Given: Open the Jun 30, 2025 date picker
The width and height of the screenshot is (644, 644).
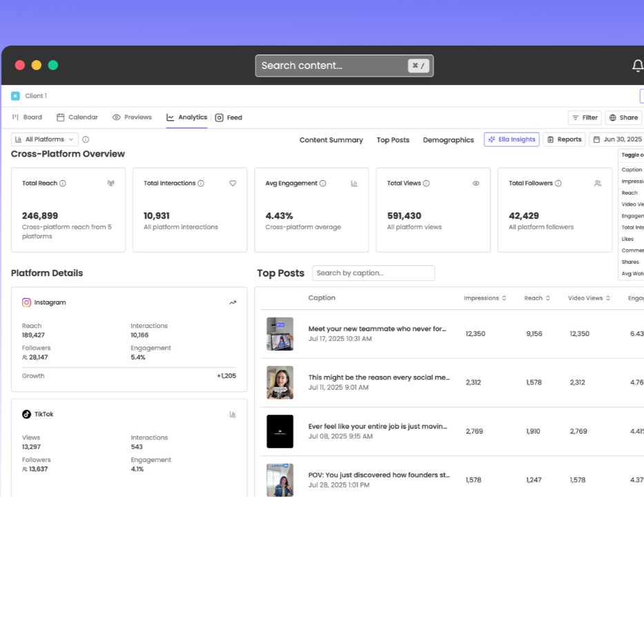Looking at the screenshot, I should pyautogui.click(x=617, y=139).
